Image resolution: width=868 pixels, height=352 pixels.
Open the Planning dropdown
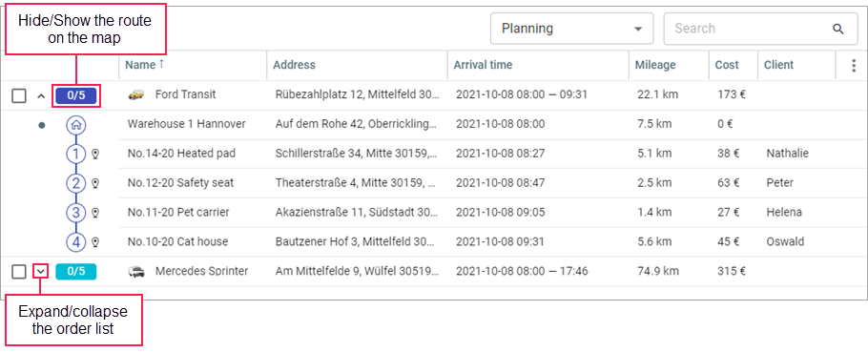point(572,29)
